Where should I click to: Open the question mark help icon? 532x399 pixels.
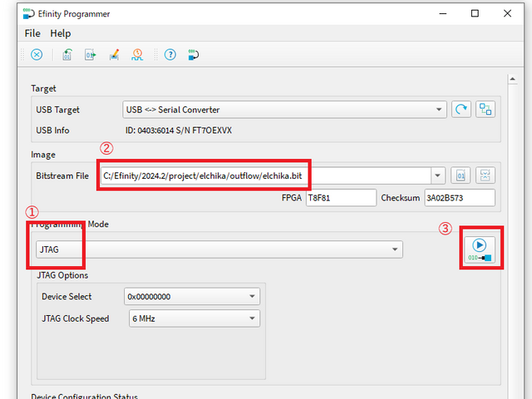click(170, 55)
